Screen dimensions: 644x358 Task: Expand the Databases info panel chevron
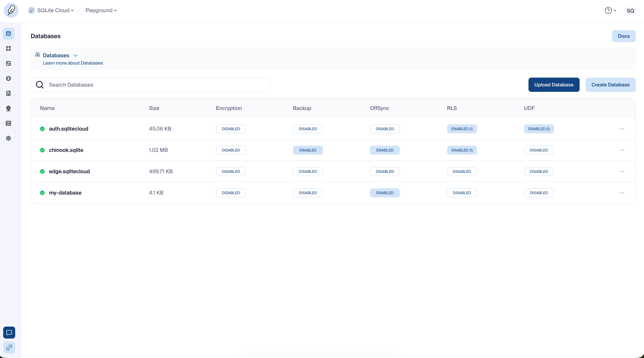point(75,56)
